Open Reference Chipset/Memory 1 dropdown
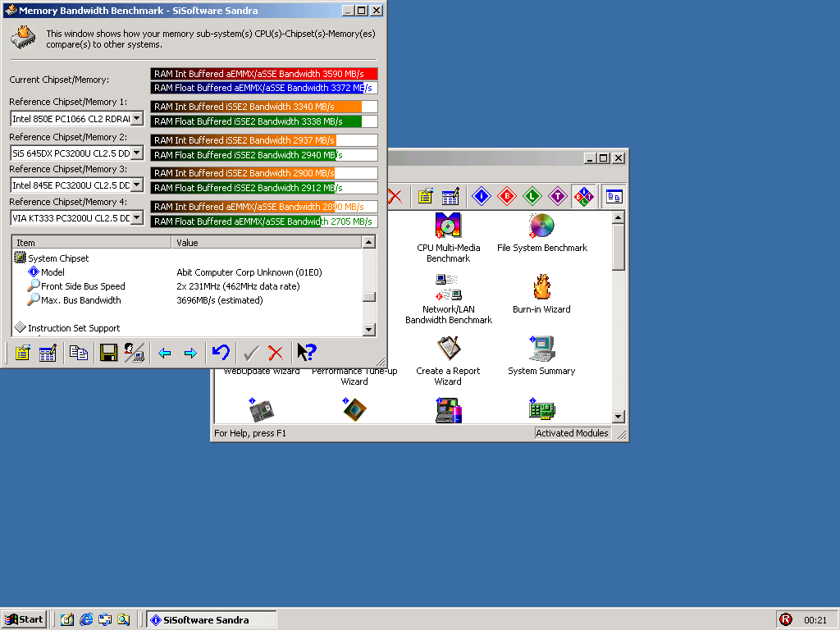This screenshot has width=840, height=630. [136, 119]
